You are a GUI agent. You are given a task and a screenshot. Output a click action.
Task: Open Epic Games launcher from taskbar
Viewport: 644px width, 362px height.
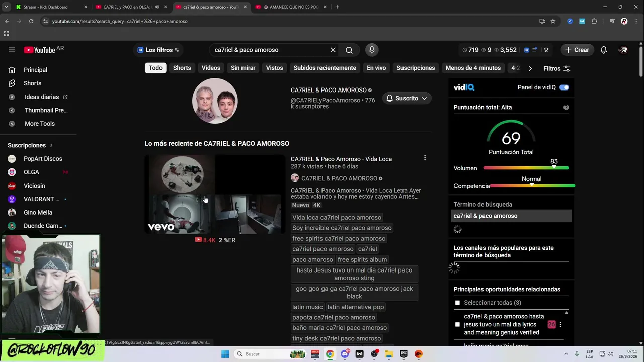click(404, 354)
